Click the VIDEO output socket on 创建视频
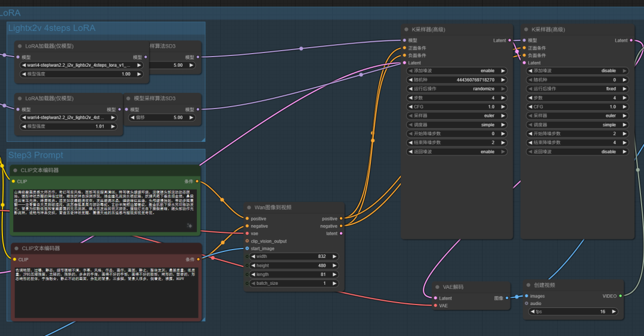 (x=620, y=296)
